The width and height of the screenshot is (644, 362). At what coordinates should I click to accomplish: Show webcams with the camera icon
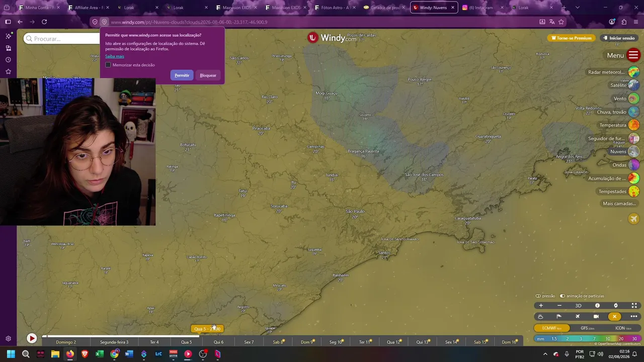(x=596, y=316)
